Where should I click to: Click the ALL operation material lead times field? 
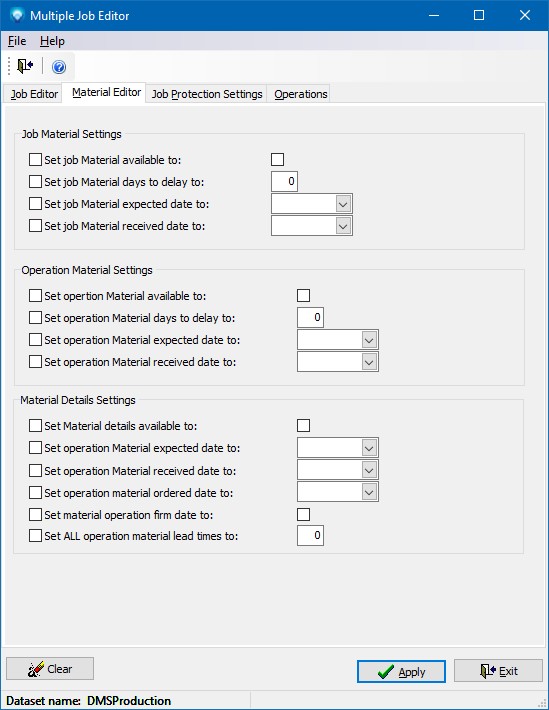310,536
